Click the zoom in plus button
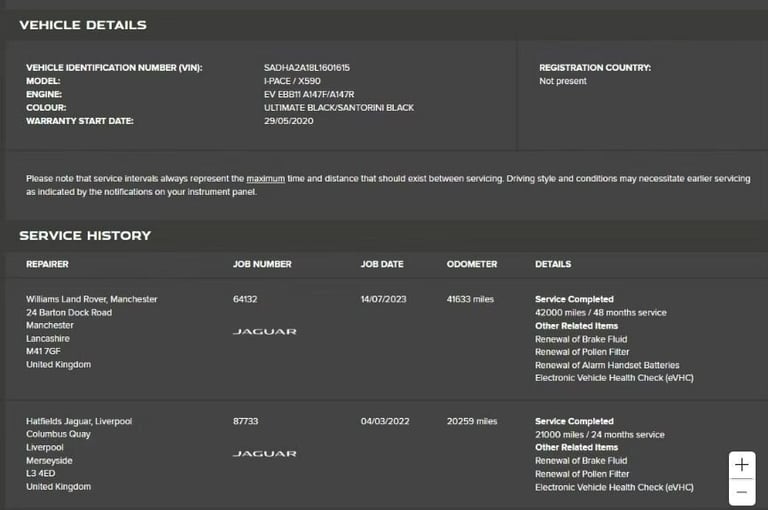Viewport: 768px width, 510px height. (x=742, y=464)
